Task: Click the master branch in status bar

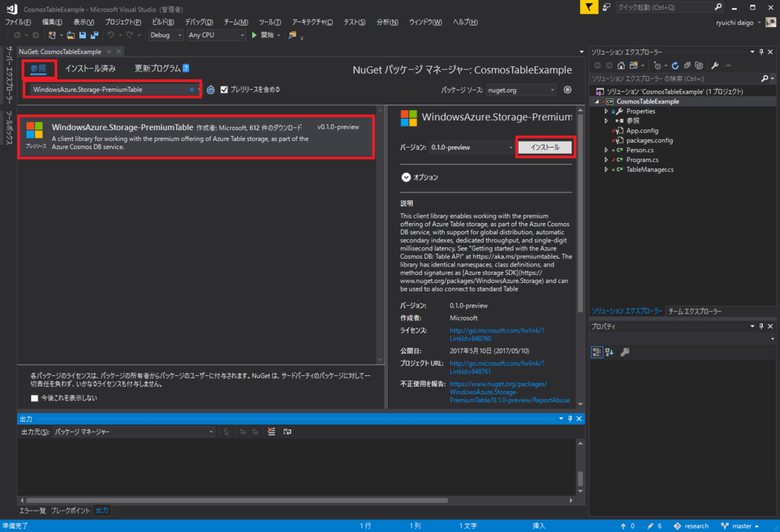Action: click(x=741, y=526)
